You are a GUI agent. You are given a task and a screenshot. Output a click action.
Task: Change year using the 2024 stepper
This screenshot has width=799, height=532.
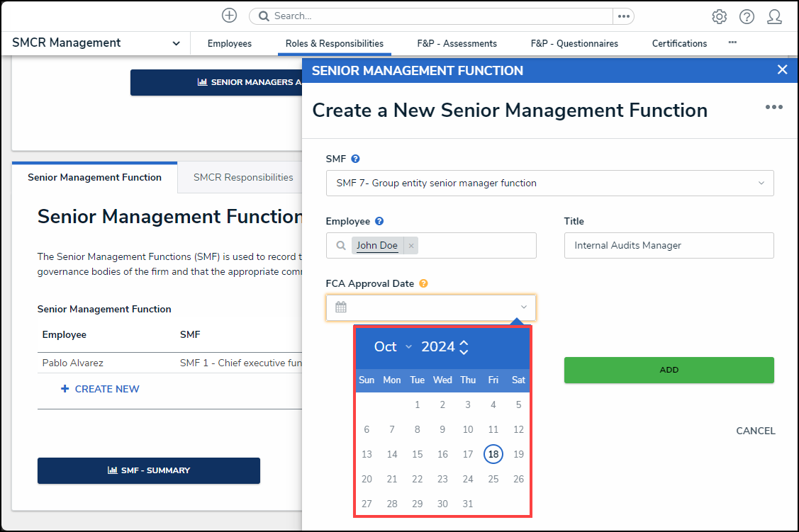(x=464, y=346)
